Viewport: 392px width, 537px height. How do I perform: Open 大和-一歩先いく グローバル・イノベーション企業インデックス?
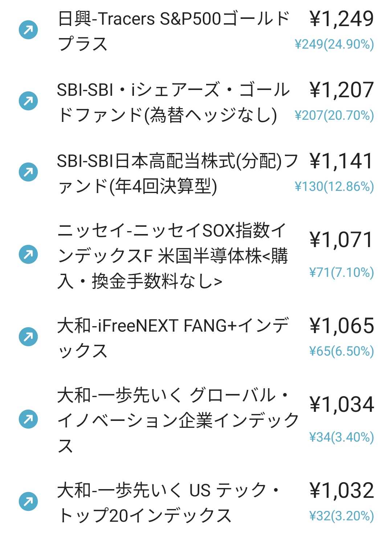point(178,420)
